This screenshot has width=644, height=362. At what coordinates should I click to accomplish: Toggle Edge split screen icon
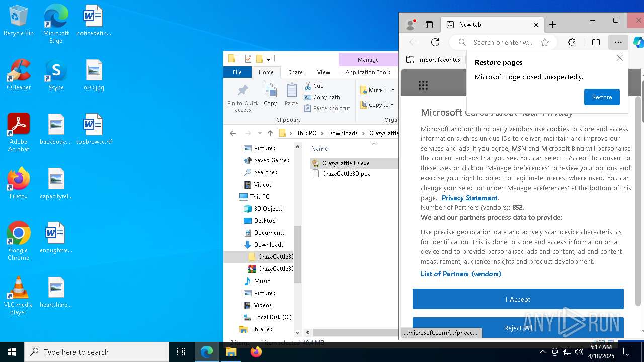pos(596,42)
